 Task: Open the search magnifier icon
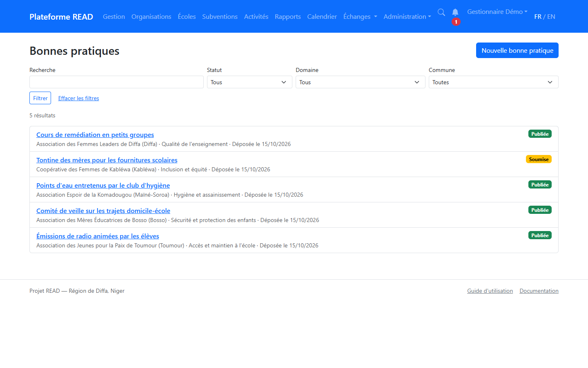pos(441,12)
